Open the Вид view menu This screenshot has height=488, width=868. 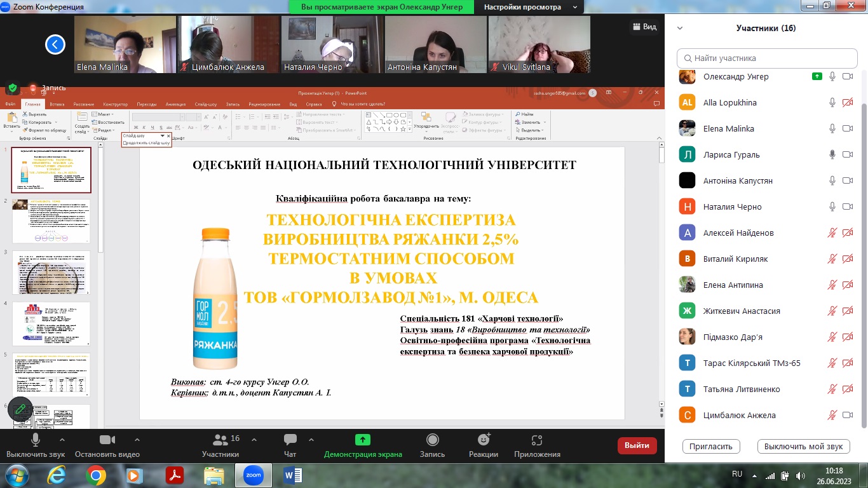click(x=644, y=27)
